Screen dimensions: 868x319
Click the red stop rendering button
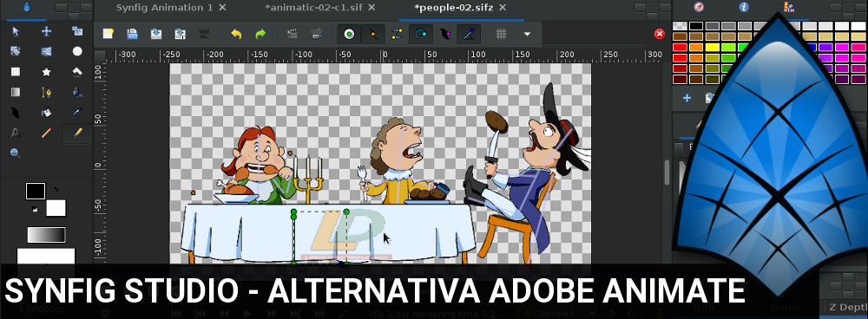(x=660, y=35)
